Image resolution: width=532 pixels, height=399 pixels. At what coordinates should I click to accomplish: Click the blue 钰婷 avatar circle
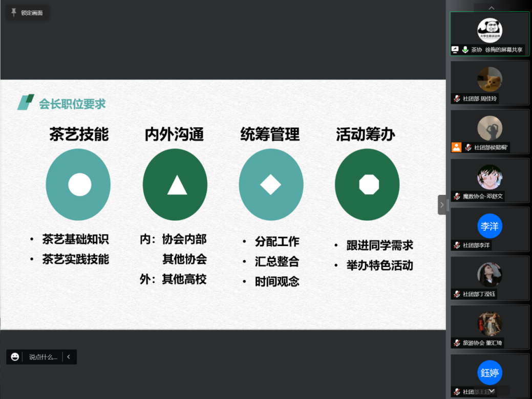490,373
